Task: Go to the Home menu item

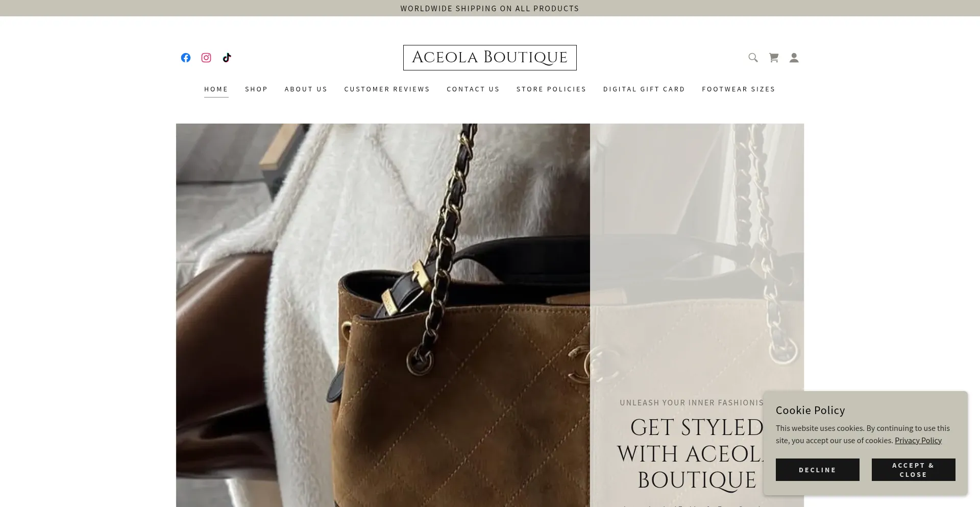Action: point(216,89)
